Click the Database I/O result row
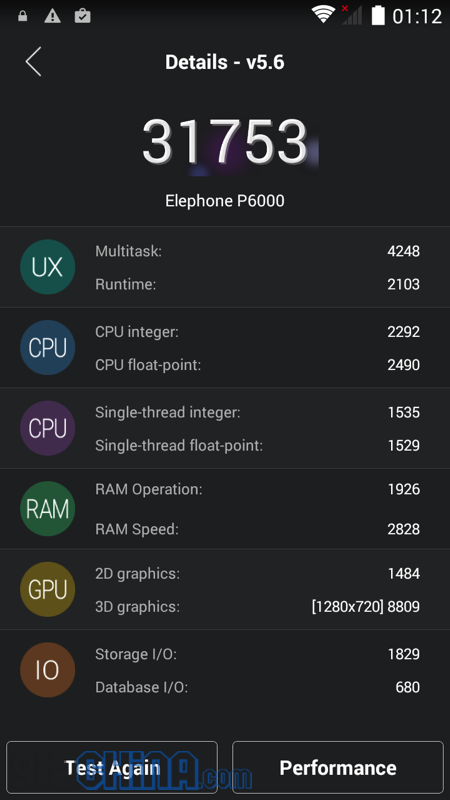The image size is (450, 800). [x=257, y=687]
